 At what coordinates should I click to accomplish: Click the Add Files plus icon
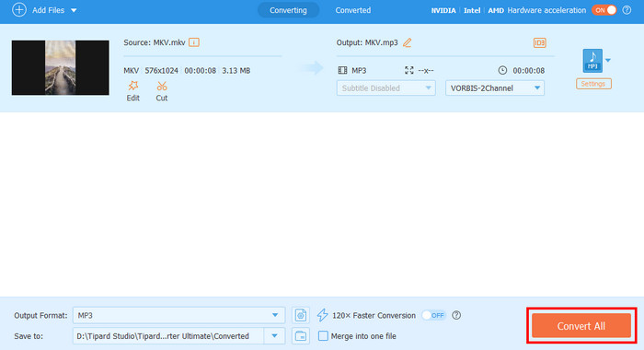pos(19,10)
